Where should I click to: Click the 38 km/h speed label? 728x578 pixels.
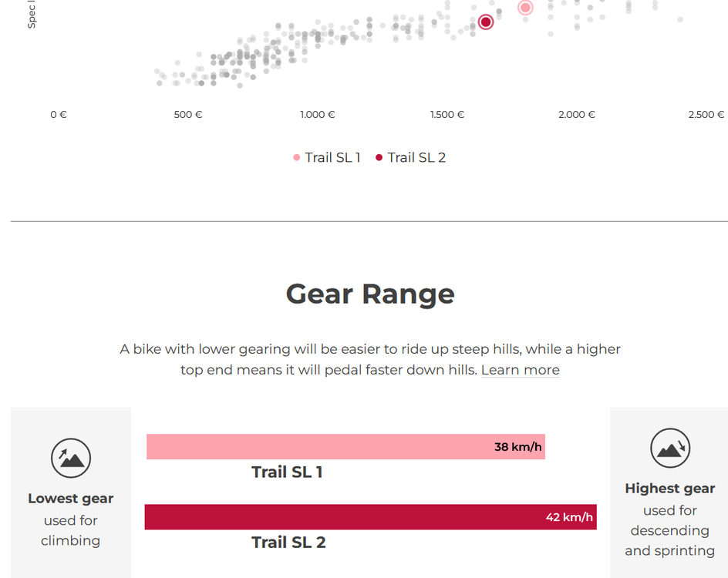517,447
